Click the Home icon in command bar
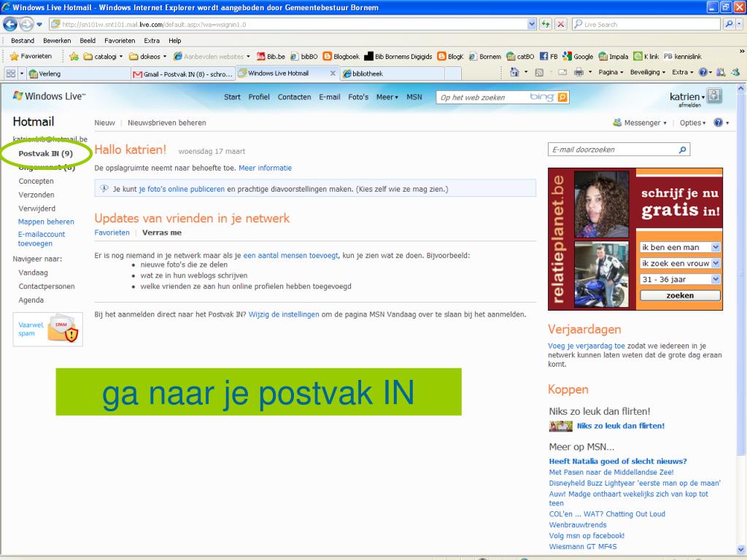Screen dimensions: 747x560 (514, 72)
